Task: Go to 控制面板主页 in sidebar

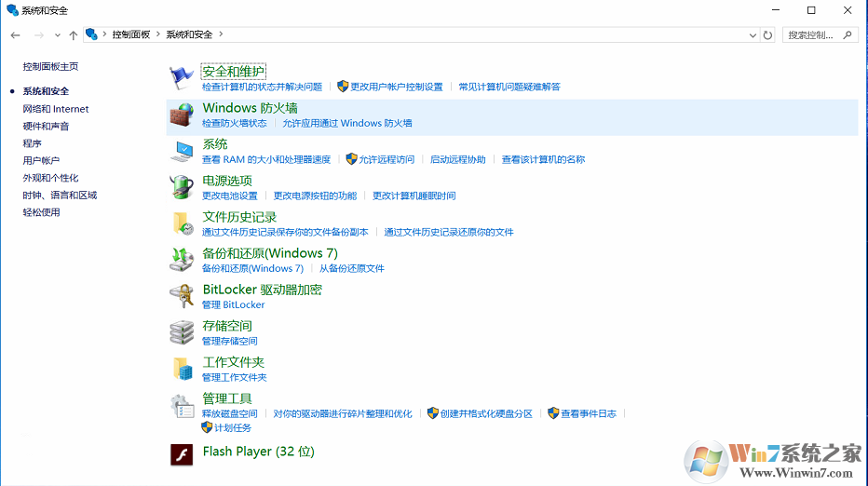Action: [50, 66]
